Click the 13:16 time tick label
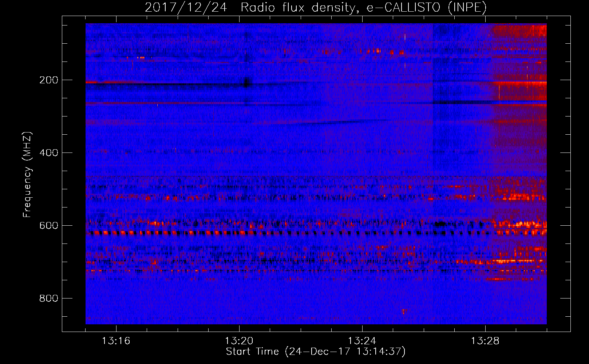 116,341
